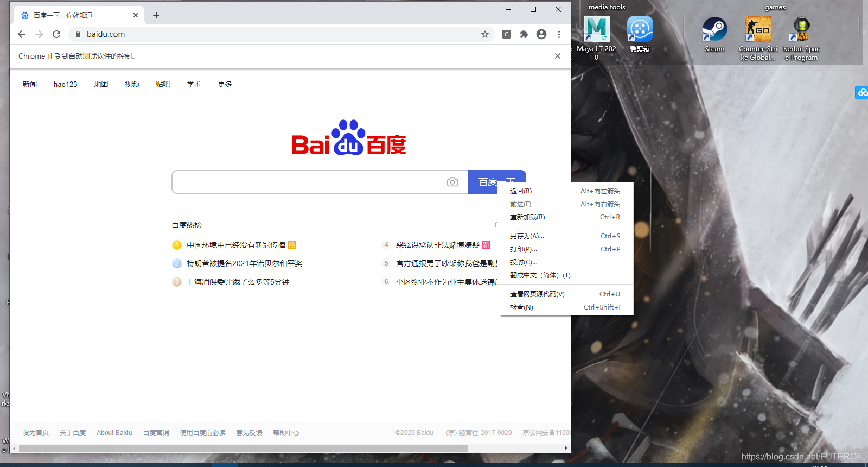Open Maya LT desktop shortcut

[x=597, y=38]
